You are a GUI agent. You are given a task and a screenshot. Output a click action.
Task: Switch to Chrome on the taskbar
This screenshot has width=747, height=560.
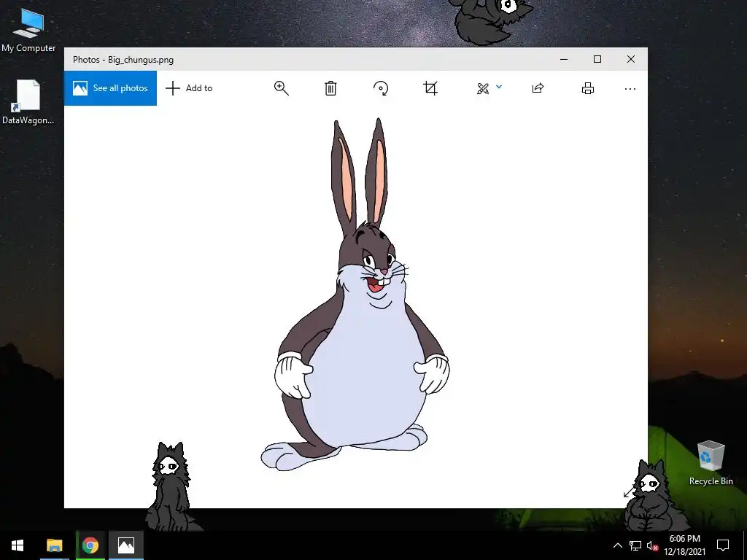click(90, 545)
